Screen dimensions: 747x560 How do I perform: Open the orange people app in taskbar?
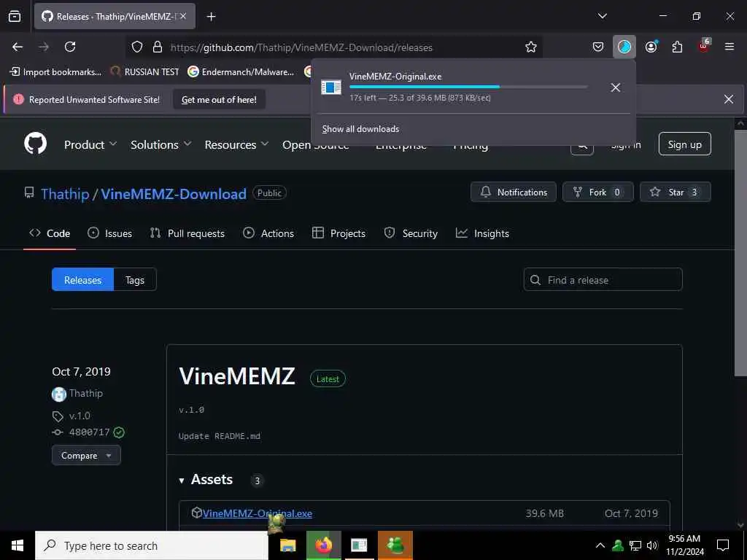click(395, 545)
